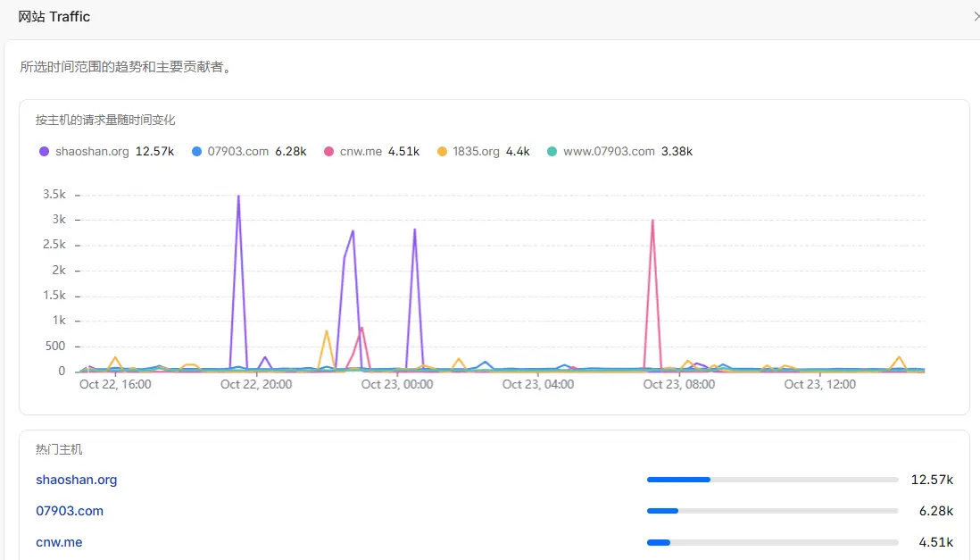Click the Oct 22, 16:00 axis label

(x=115, y=384)
